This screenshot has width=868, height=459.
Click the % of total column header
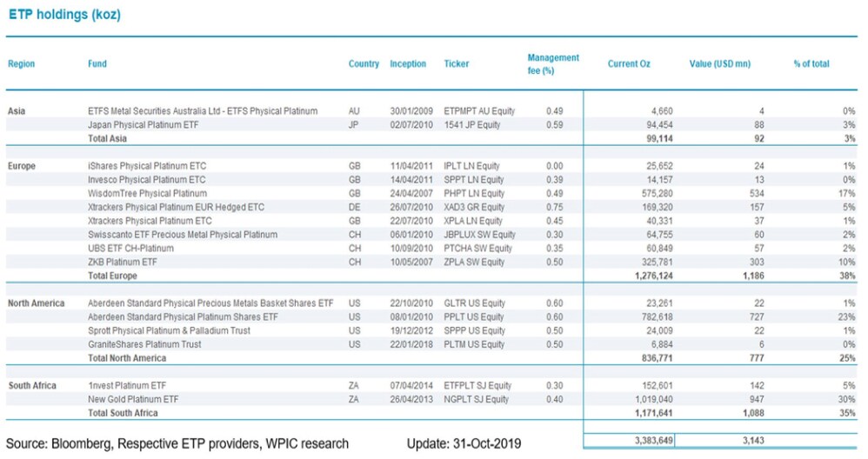point(811,64)
